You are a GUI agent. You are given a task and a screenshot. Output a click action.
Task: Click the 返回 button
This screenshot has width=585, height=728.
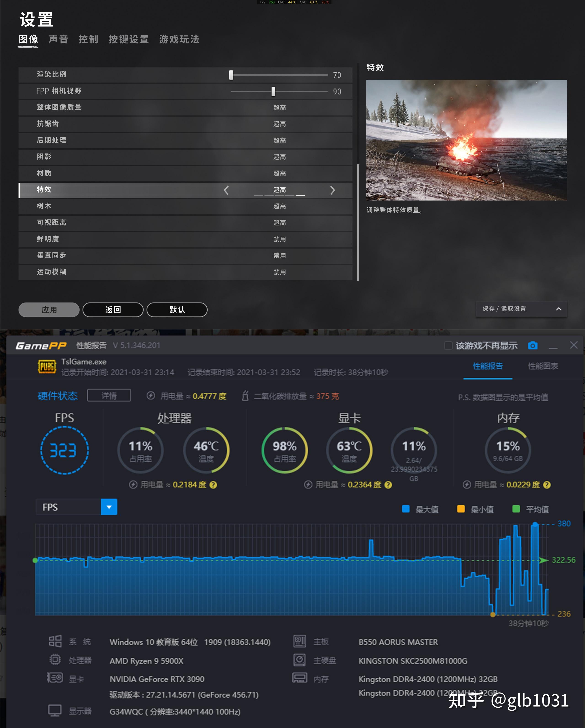pyautogui.click(x=113, y=310)
